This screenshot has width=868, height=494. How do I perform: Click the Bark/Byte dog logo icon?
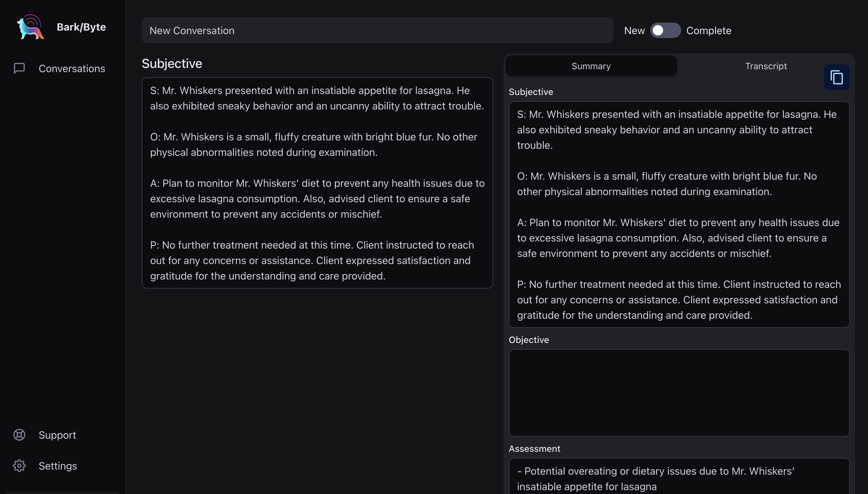tap(31, 27)
